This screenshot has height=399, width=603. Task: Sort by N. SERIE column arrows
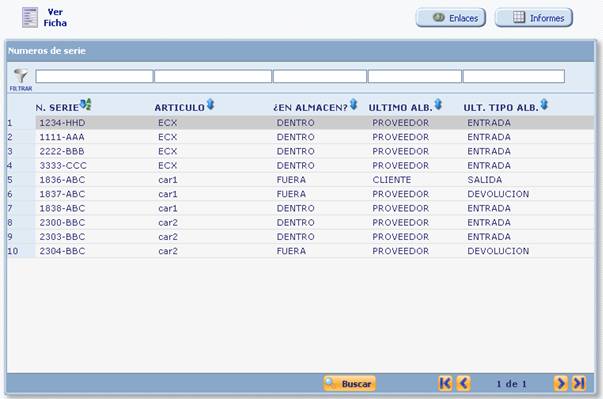click(85, 105)
